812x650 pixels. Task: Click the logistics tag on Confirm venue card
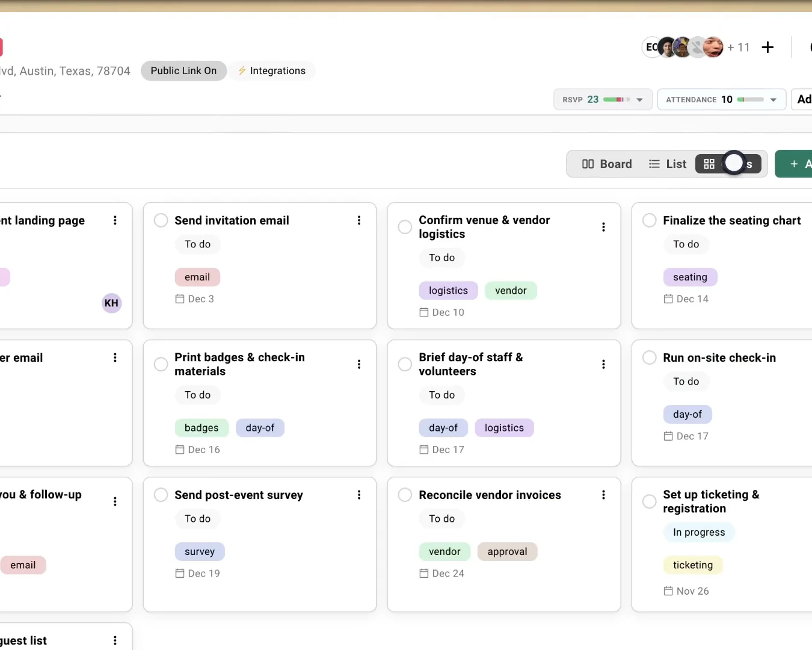tap(448, 290)
